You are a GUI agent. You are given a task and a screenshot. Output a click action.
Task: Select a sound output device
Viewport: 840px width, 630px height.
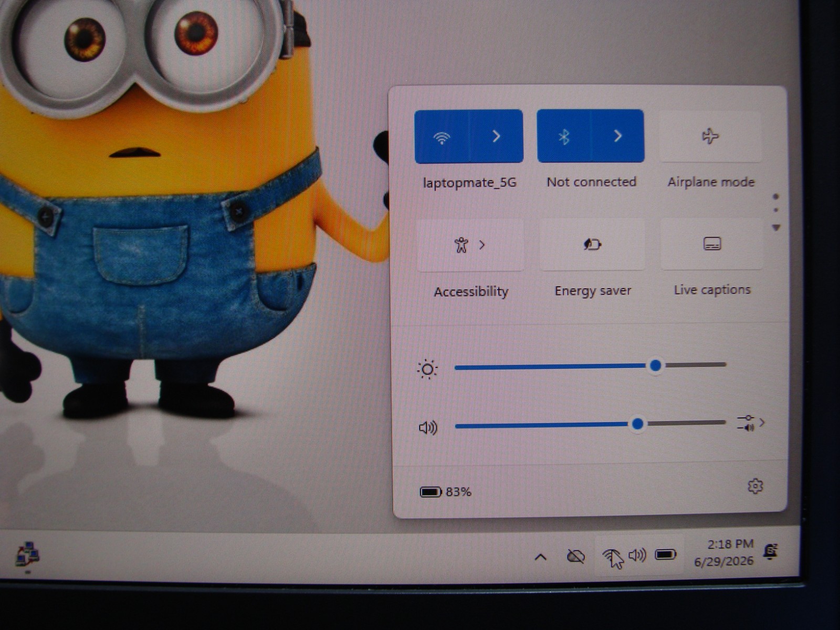click(x=751, y=423)
